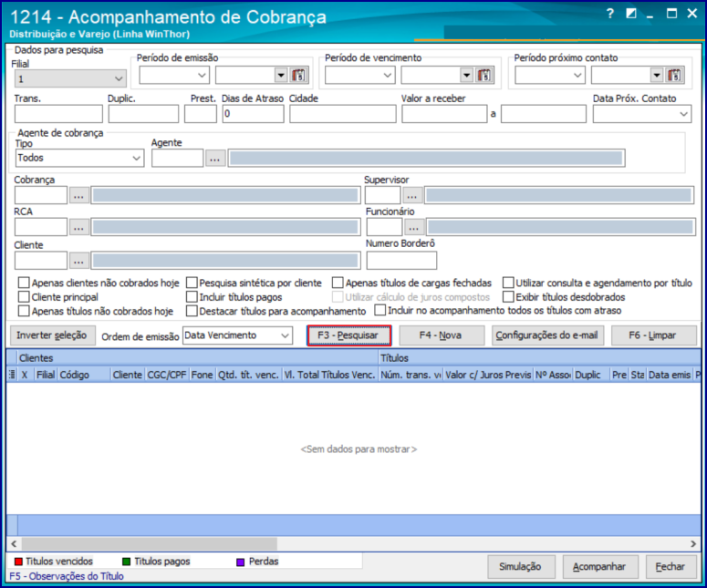Open Período próximo contato date dropdown arrow
Viewport: 707px width, 588px height.
pos(657,75)
